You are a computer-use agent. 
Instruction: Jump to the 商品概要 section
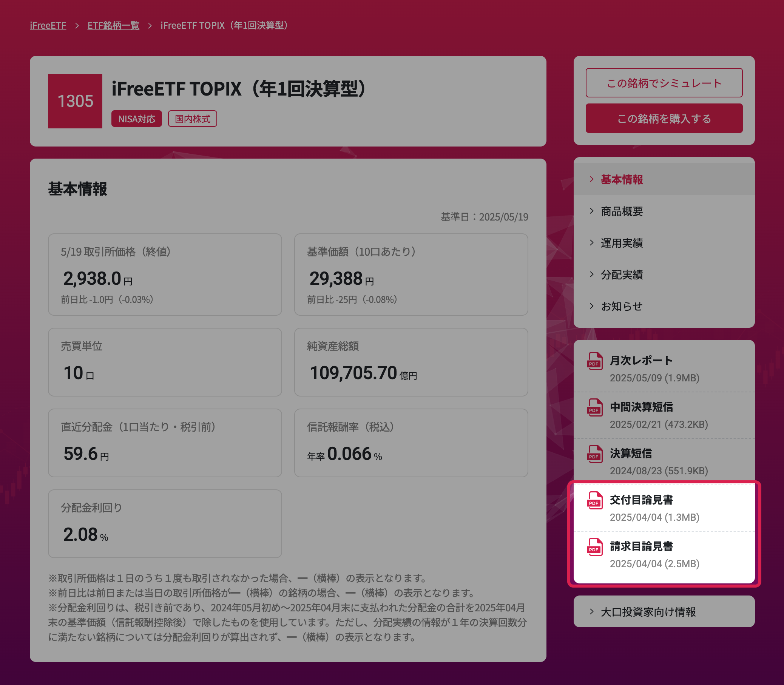664,211
